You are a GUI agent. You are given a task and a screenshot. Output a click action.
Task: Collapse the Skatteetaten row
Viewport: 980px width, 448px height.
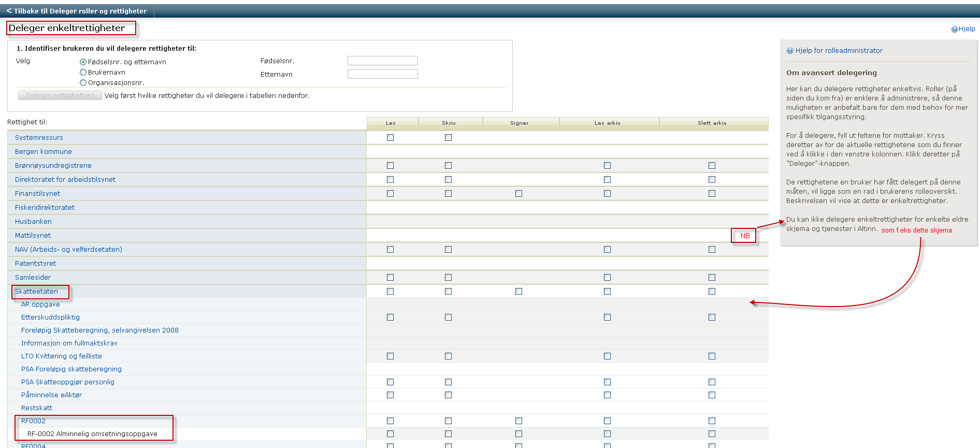(36, 291)
